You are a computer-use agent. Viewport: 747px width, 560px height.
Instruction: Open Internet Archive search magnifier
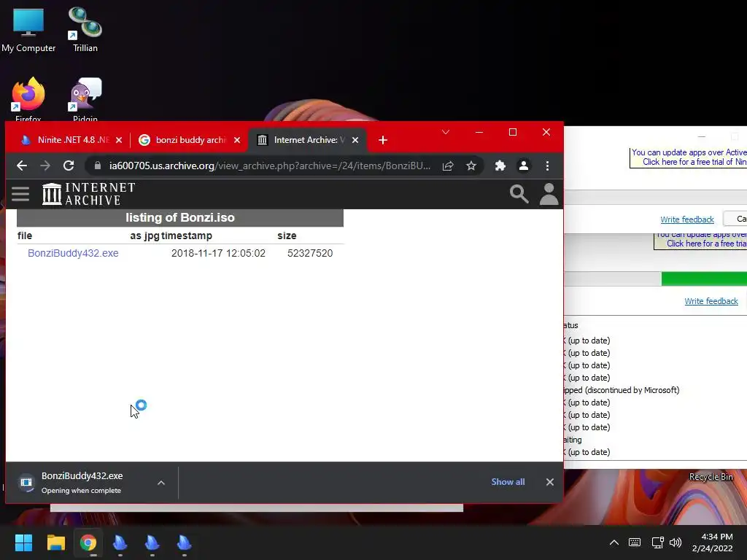[519, 194]
